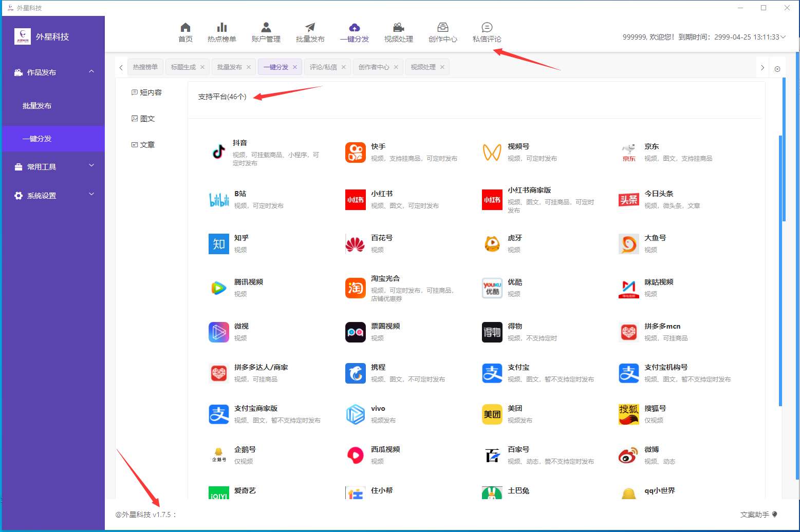Image resolution: width=800 pixels, height=532 pixels.
Task: Expand the 系统设置 sidebar menu
Action: [x=91, y=195]
